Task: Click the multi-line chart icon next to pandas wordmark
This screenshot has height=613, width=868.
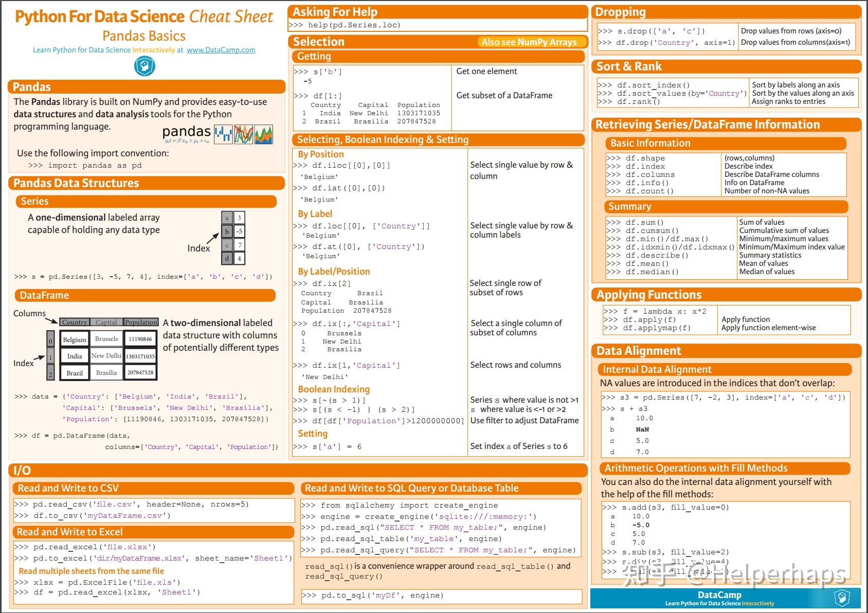Action: (x=242, y=134)
